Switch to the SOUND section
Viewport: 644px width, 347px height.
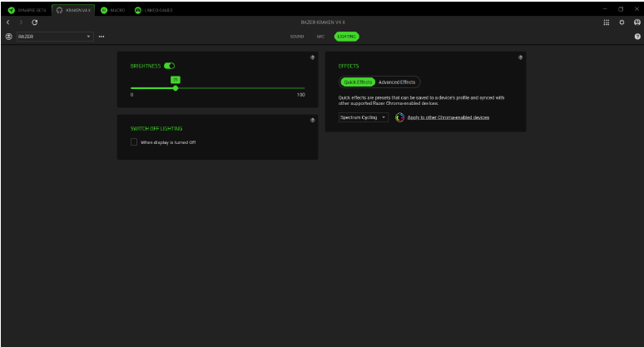click(x=297, y=37)
